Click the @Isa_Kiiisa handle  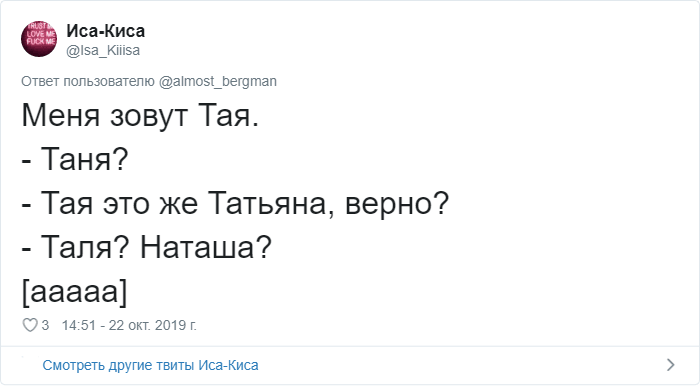pyautogui.click(x=103, y=50)
